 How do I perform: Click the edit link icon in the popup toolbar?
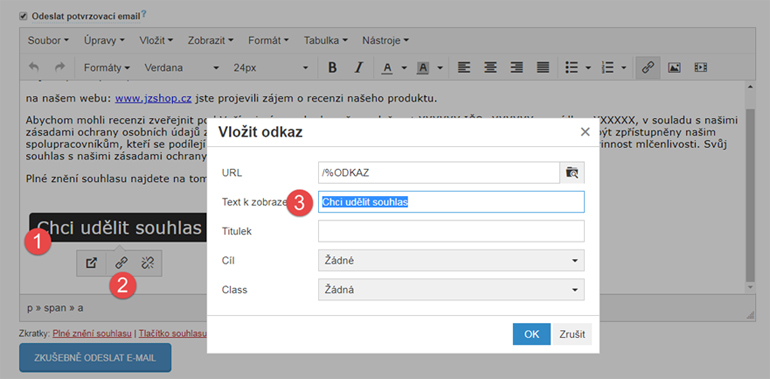[x=121, y=263]
